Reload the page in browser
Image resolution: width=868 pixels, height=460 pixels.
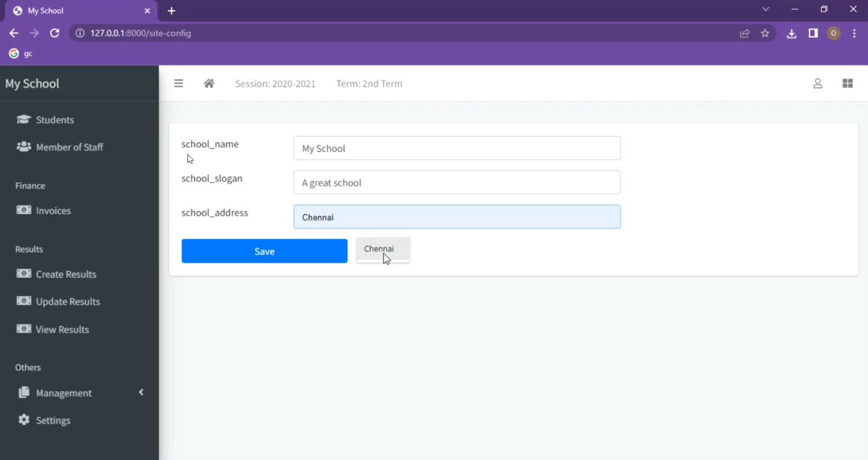point(55,34)
